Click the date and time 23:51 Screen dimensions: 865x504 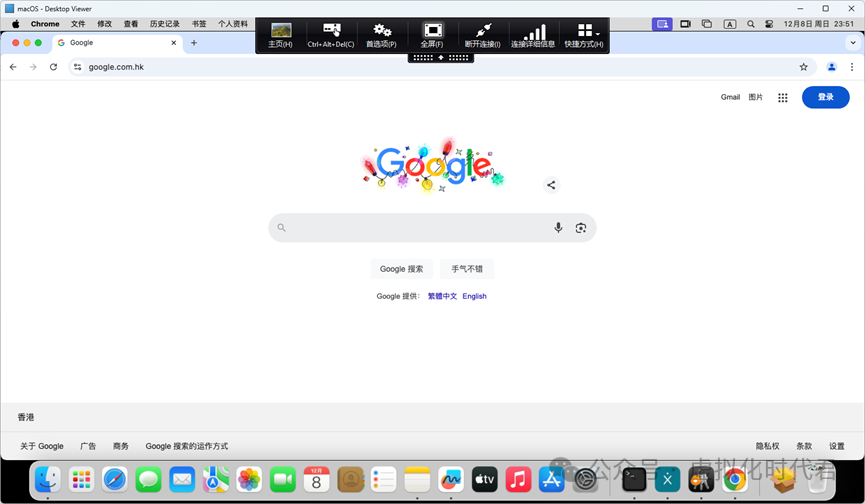(819, 24)
